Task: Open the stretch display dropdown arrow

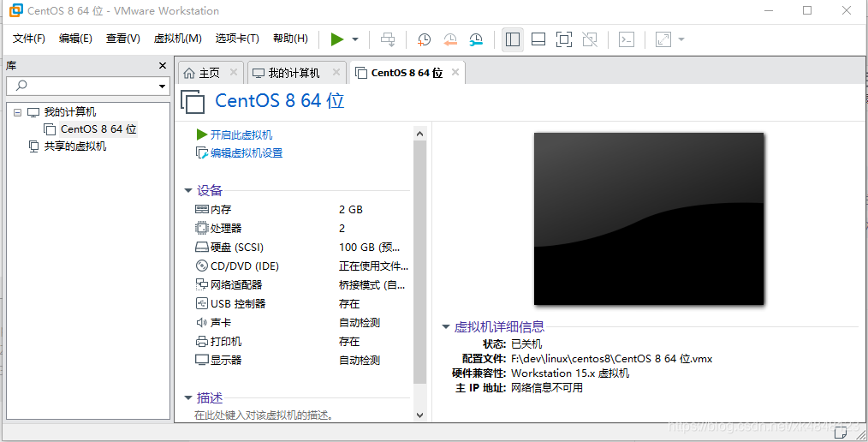Action: coord(681,39)
